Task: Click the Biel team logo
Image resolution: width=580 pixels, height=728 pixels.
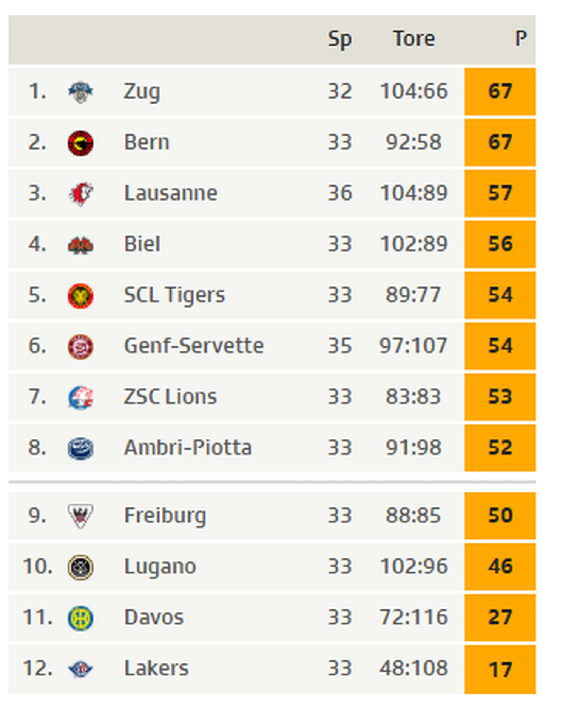Action: click(x=80, y=245)
